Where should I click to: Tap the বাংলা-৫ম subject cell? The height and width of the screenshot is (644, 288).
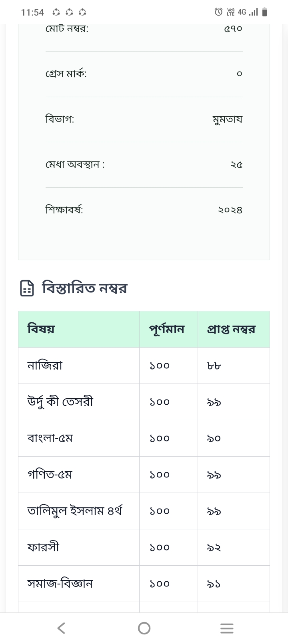(50, 438)
